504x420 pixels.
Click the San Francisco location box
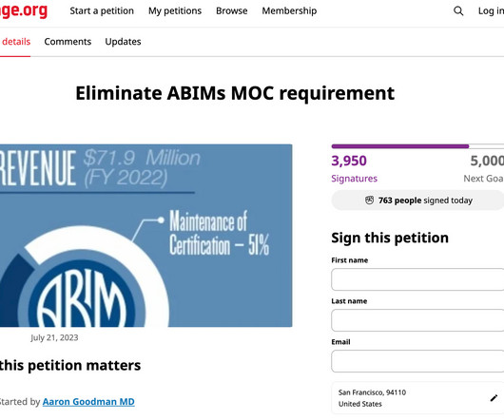(x=417, y=398)
